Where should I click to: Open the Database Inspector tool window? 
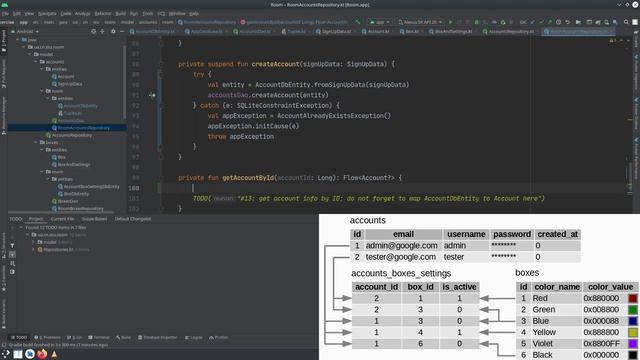click(158, 338)
